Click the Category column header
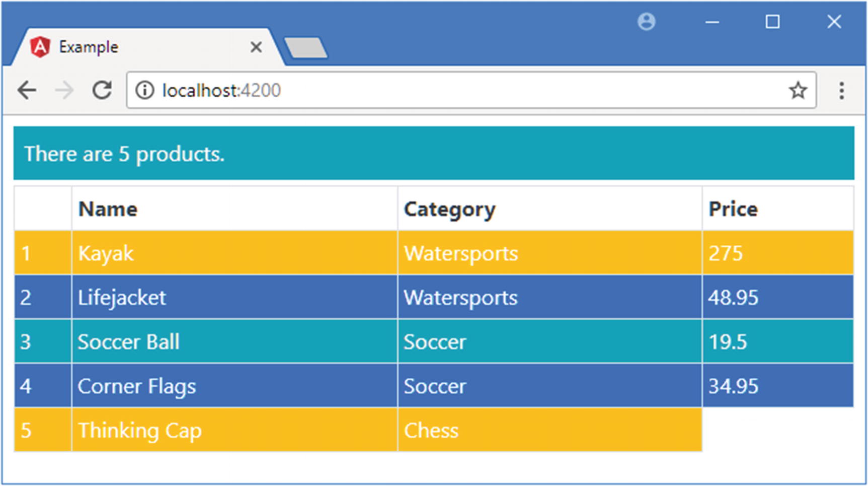The width and height of the screenshot is (868, 486). 449,209
